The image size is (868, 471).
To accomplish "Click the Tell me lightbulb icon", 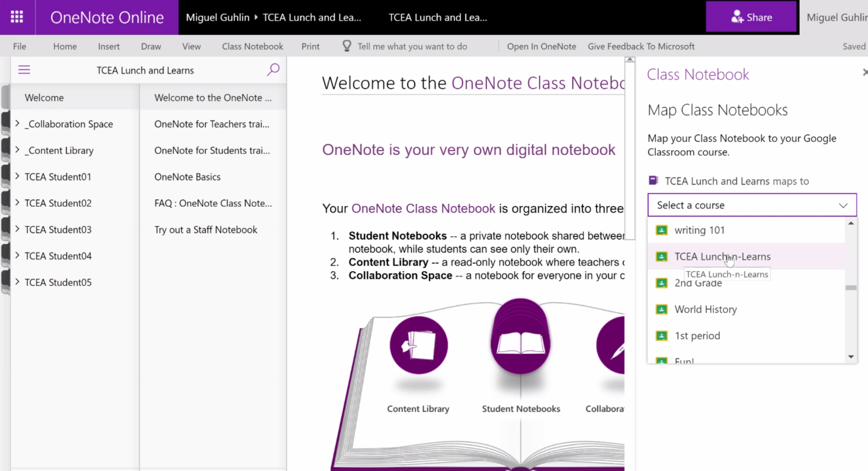I will coord(346,46).
